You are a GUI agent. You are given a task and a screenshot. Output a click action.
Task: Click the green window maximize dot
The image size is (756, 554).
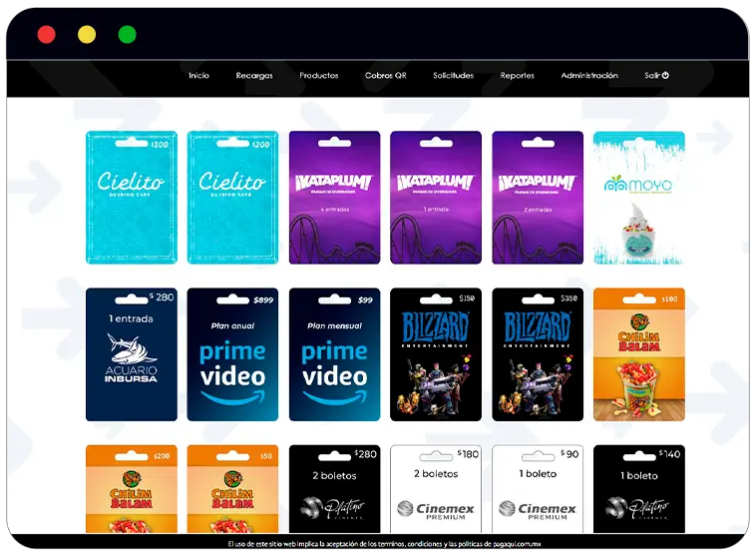click(127, 35)
